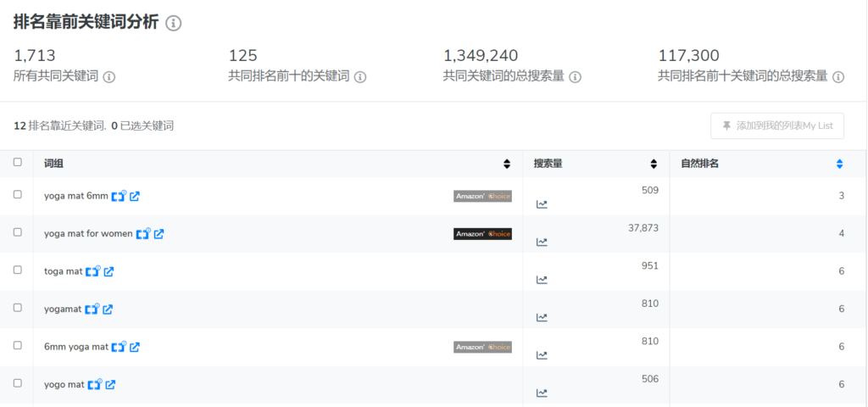This screenshot has height=407, width=868.
Task: Click info icon next to 共同排名前十的关键词
Action: tap(360, 77)
